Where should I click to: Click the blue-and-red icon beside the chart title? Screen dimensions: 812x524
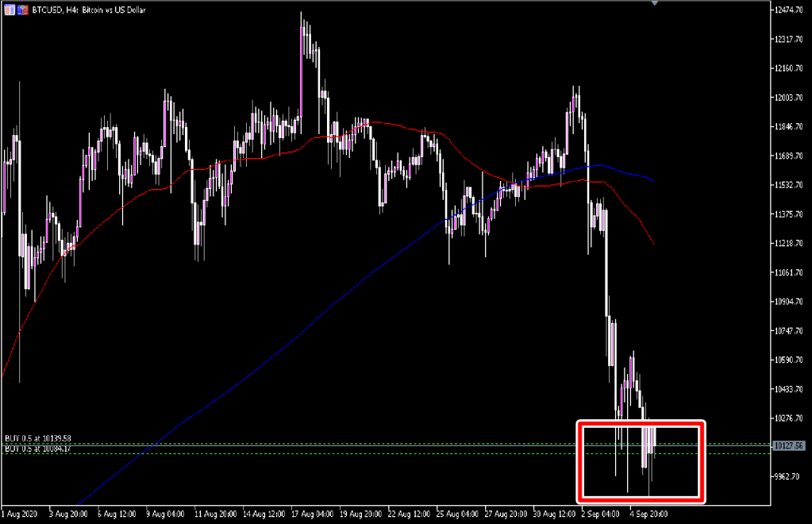coord(21,10)
